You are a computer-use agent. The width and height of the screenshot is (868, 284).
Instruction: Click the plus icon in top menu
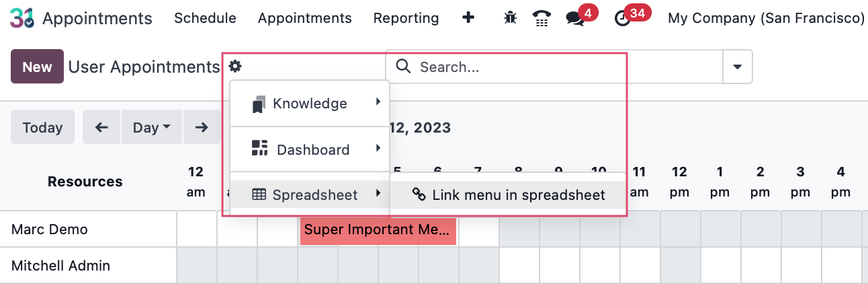(469, 18)
